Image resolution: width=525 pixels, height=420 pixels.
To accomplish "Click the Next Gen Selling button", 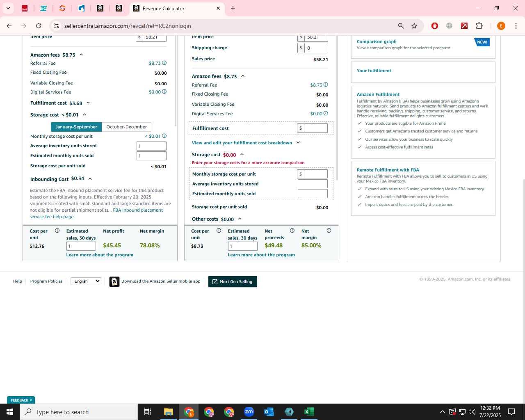I will [233, 281].
